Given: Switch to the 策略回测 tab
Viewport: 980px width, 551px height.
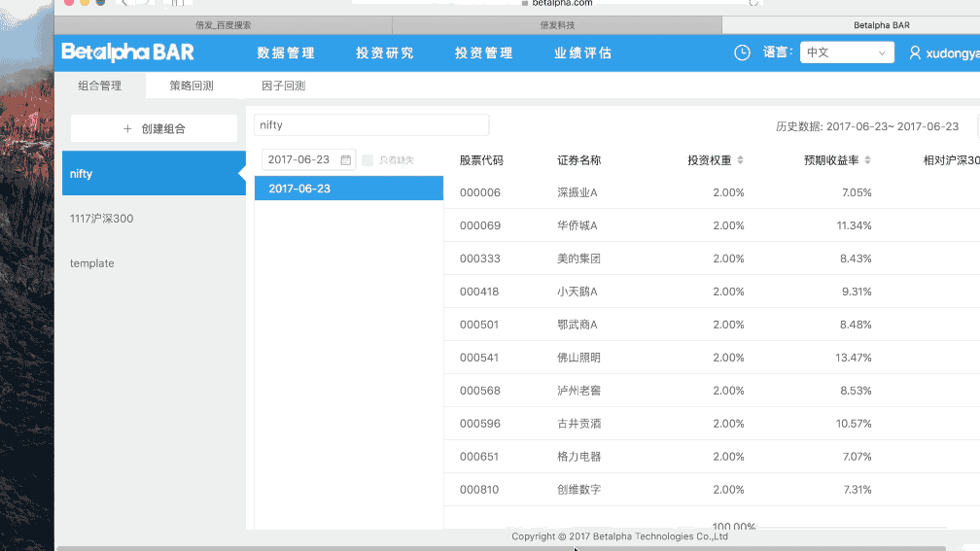Looking at the screenshot, I should click(x=192, y=86).
